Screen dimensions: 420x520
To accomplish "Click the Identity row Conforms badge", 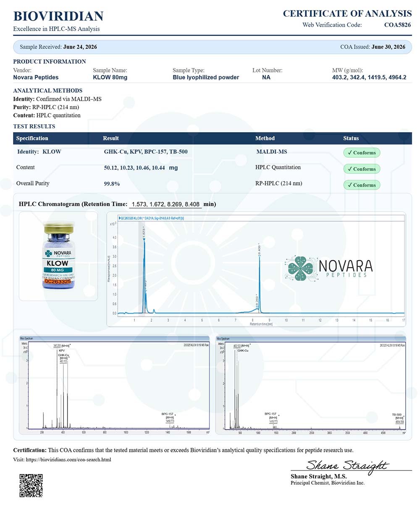I will (x=362, y=153).
